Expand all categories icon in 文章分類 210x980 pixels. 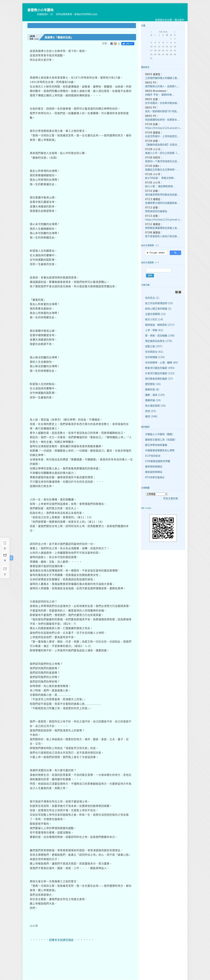176,292
